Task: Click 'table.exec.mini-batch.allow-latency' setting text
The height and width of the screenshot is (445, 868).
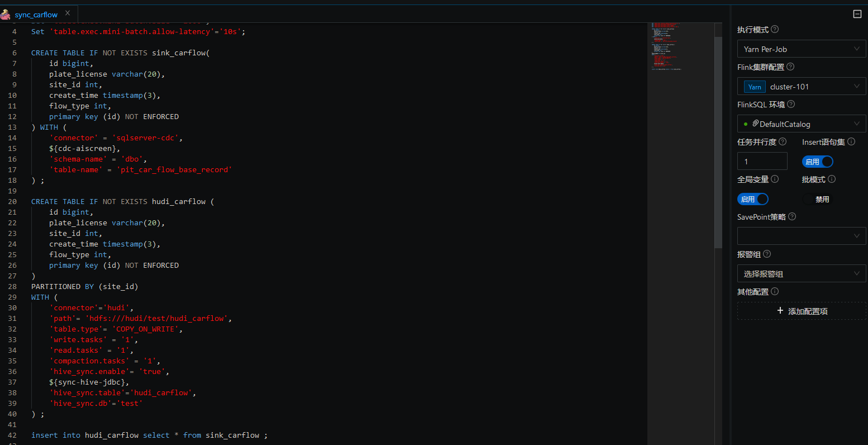Action: (x=132, y=31)
